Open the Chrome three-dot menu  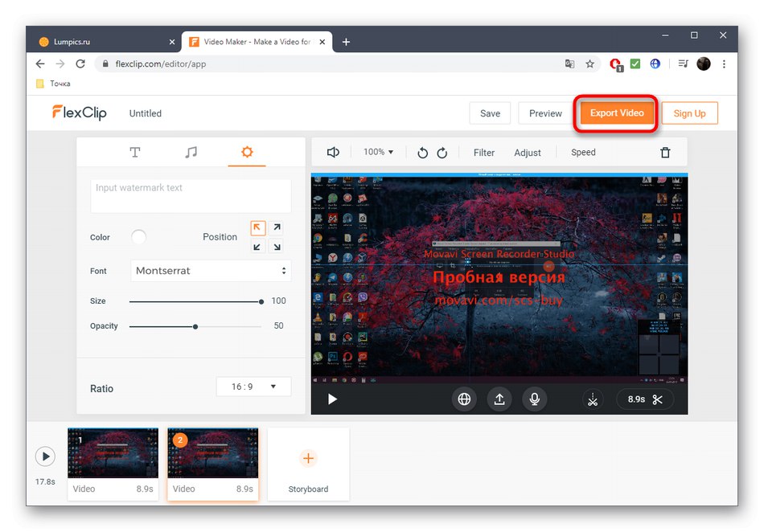tap(724, 63)
